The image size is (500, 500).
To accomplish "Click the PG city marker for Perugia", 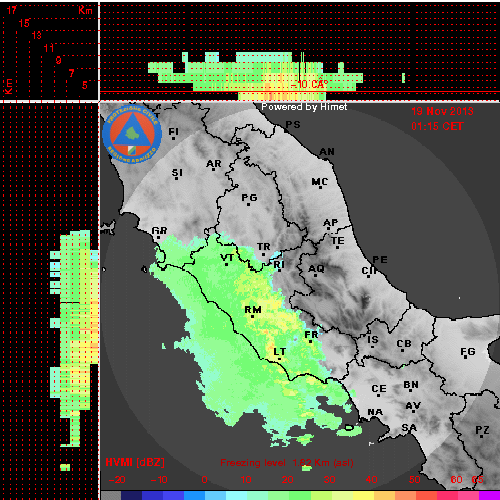I will point(249,198).
